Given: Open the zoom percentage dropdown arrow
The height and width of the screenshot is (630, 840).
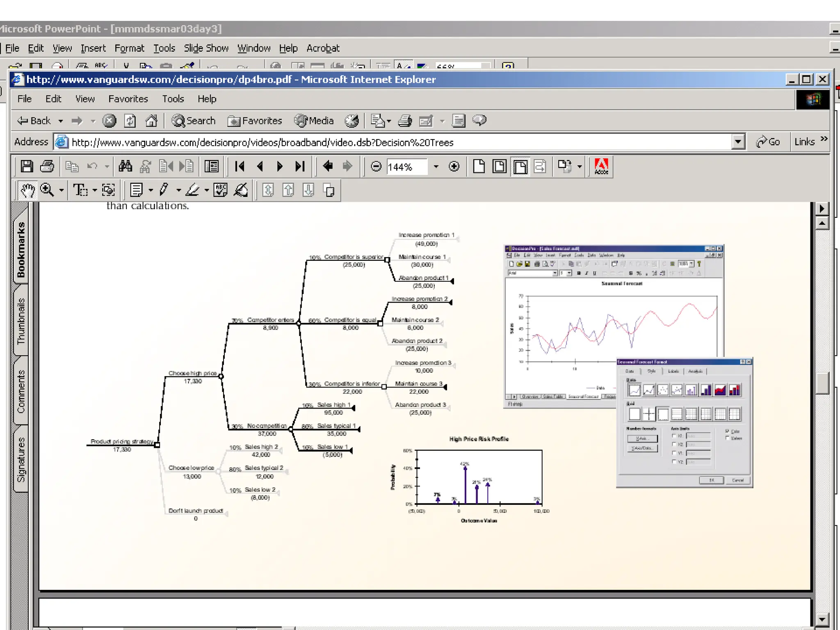Looking at the screenshot, I should click(436, 167).
